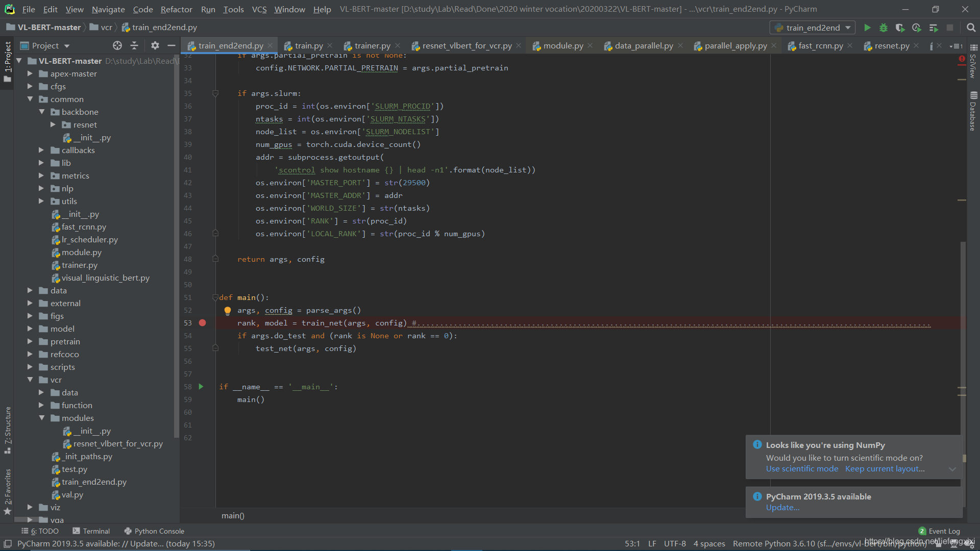Viewport: 980px width, 551px height.
Task: Toggle the 1: Project tool window button
Action: pyautogui.click(x=8, y=62)
